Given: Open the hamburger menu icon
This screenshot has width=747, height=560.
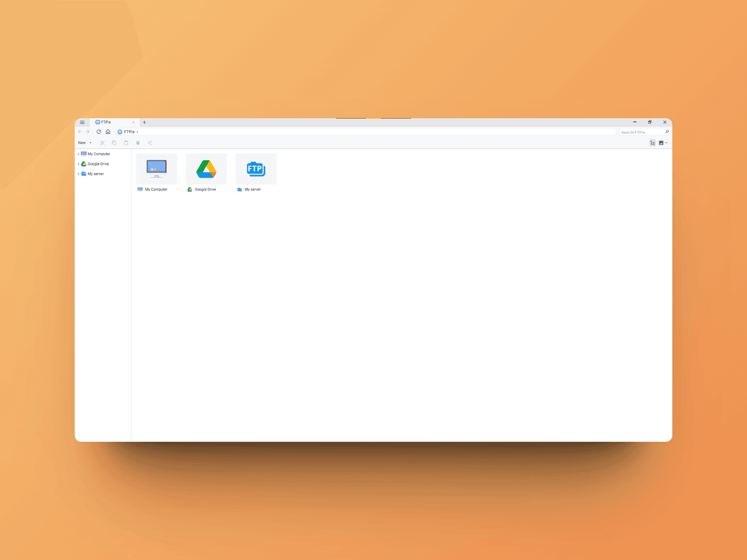Looking at the screenshot, I should [82, 122].
